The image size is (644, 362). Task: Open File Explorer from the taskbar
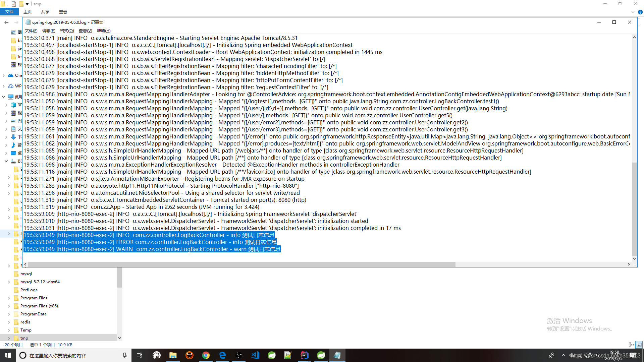coord(173,355)
